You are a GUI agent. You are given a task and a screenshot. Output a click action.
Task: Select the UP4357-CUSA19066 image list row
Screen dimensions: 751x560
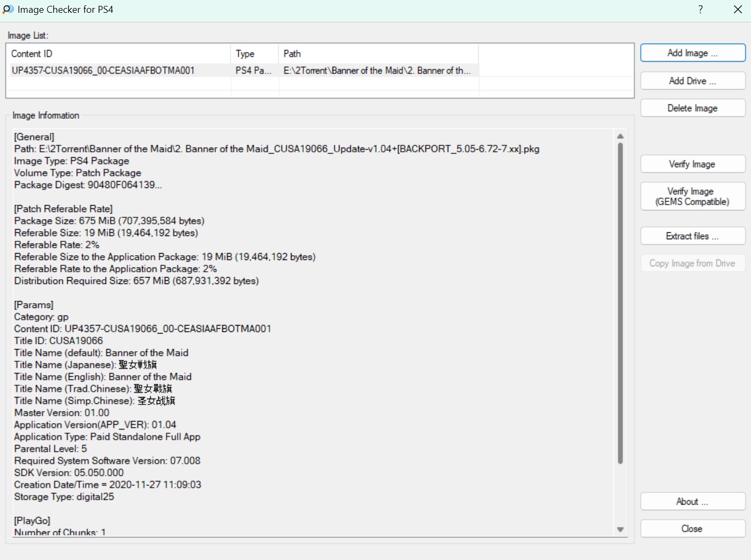point(103,70)
